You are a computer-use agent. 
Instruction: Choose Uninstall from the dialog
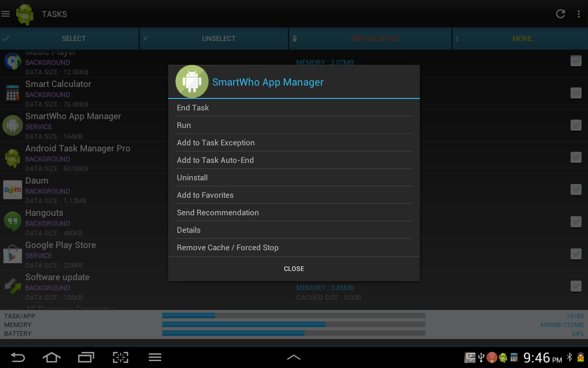294,178
